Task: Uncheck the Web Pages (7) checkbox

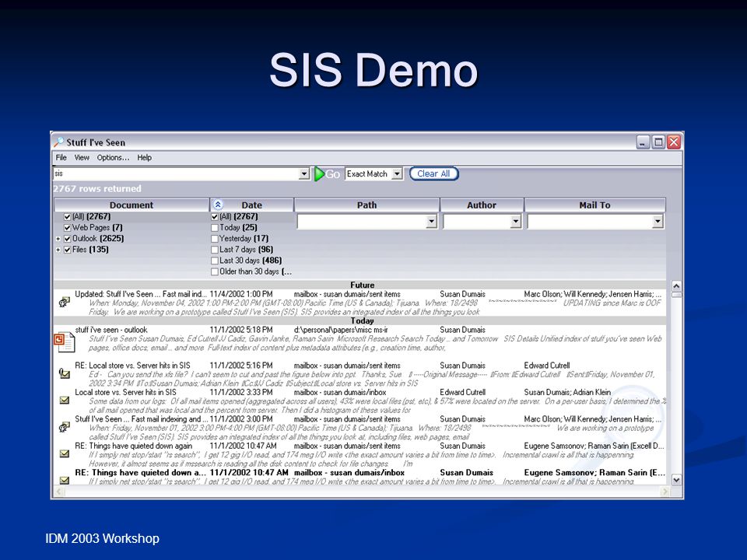Action: click(67, 228)
